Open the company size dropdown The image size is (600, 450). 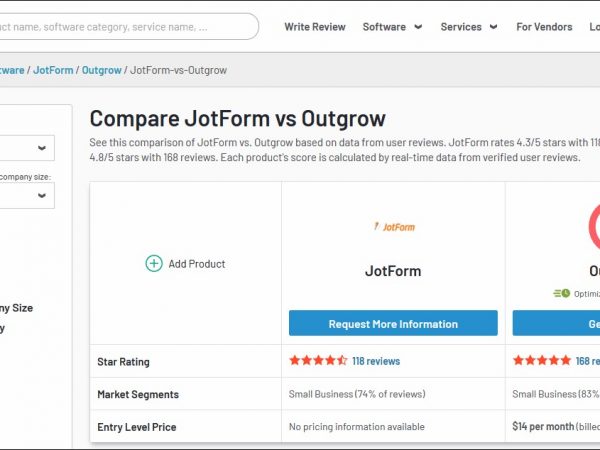pos(27,195)
